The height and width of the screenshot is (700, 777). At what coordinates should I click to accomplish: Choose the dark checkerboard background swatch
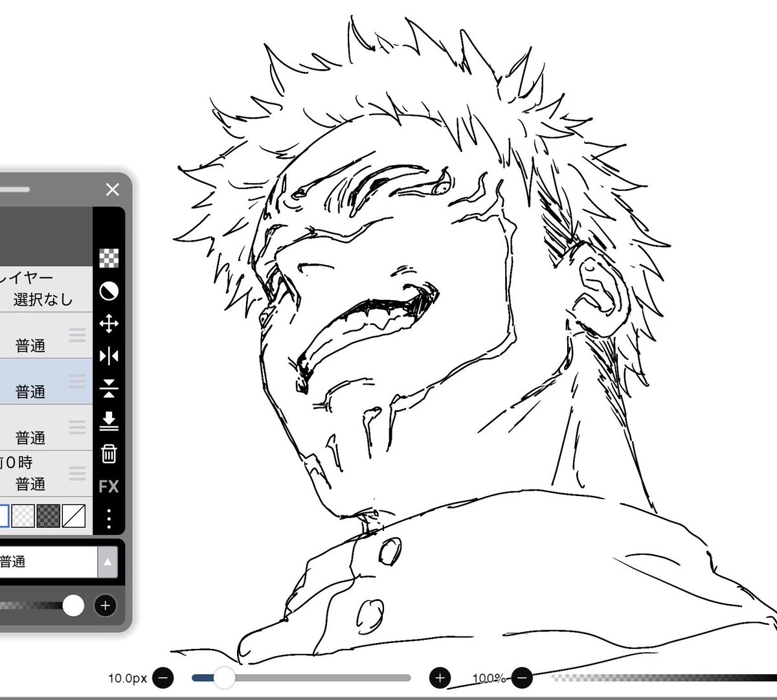click(x=49, y=516)
